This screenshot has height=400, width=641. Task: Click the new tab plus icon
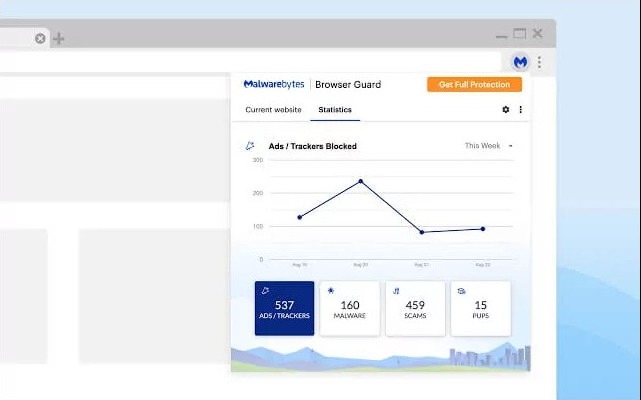click(x=58, y=39)
